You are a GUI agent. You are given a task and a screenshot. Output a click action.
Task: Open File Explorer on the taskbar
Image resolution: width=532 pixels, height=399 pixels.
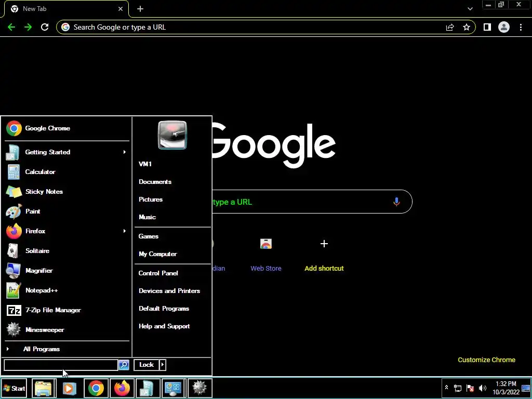pyautogui.click(x=44, y=388)
